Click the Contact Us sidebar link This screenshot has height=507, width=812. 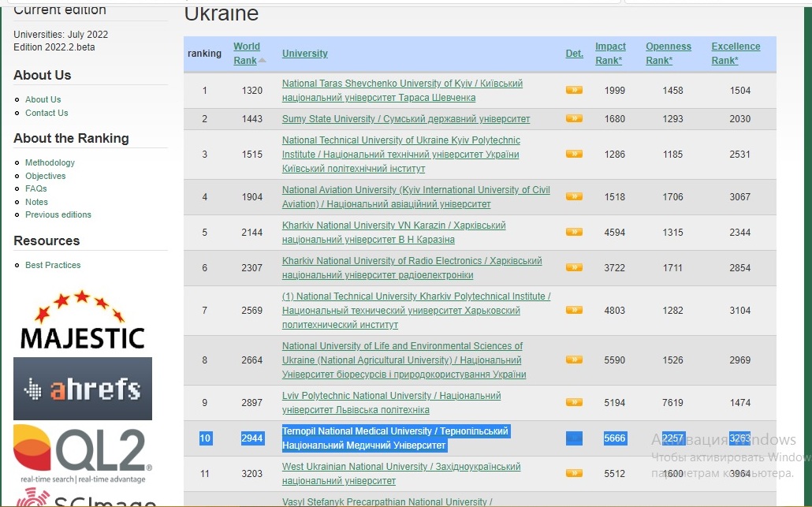click(x=47, y=113)
